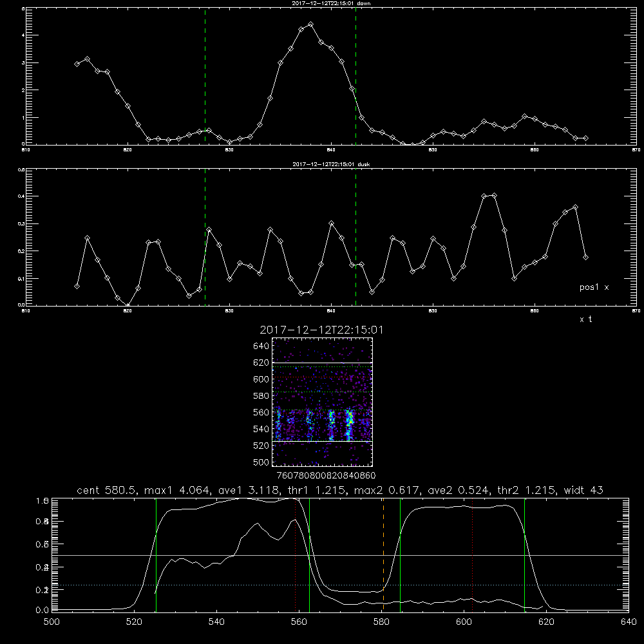This screenshot has height=644, width=644.
Task: Click the 'cent 580.5' value in the stats line
Action: [105, 490]
